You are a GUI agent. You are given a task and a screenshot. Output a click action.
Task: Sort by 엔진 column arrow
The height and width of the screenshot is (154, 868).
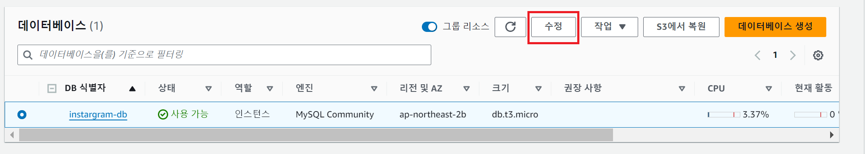374,88
